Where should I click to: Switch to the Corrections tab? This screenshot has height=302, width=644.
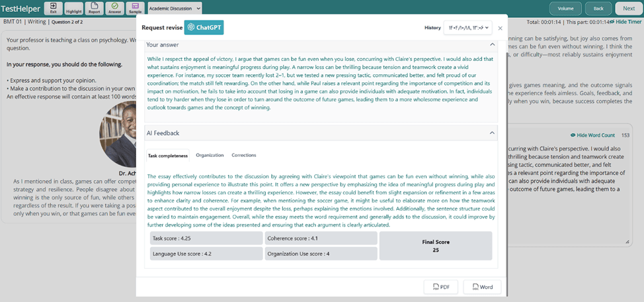click(244, 155)
